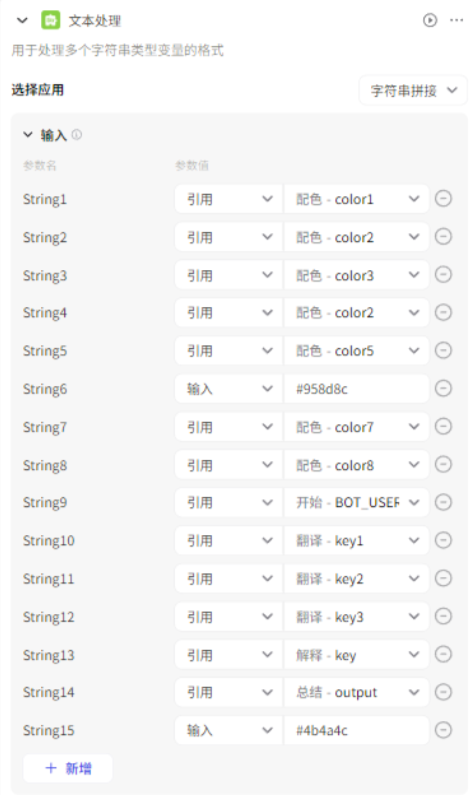
Task: Click the green 文本处理 node icon
Action: (x=51, y=20)
